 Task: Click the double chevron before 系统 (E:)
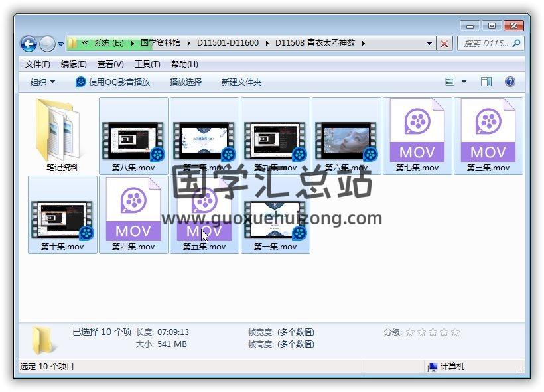click(x=85, y=43)
